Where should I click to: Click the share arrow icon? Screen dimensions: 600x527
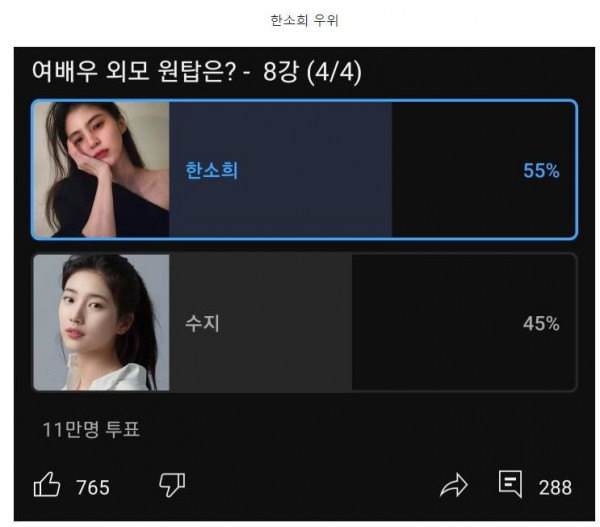(454, 485)
